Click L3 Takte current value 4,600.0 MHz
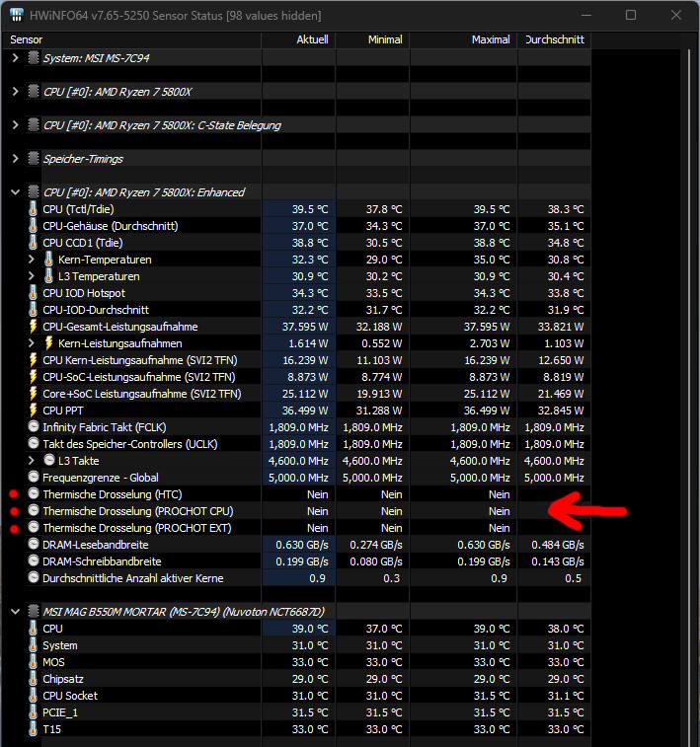 coord(298,461)
